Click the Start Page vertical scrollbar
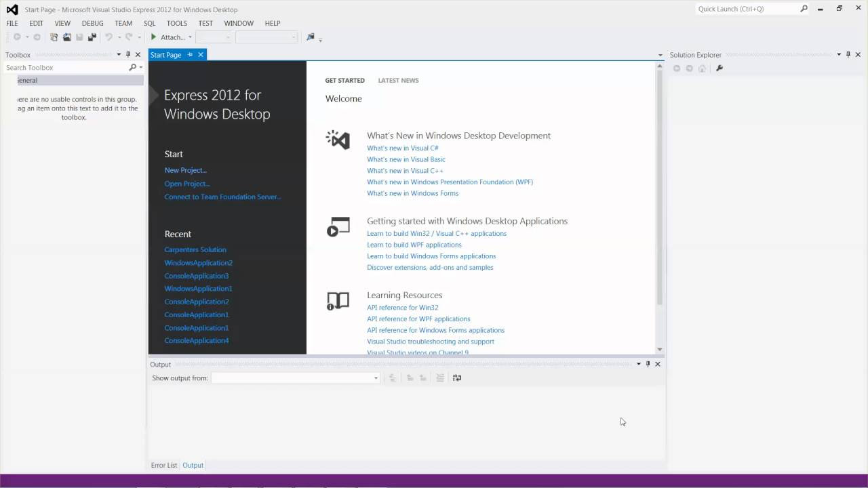The height and width of the screenshot is (488, 868). click(660, 207)
